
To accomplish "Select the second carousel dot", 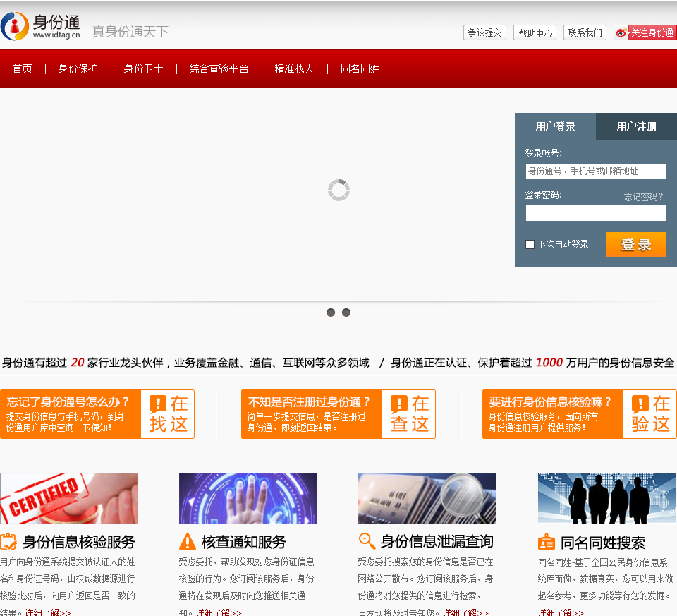I will point(346,313).
